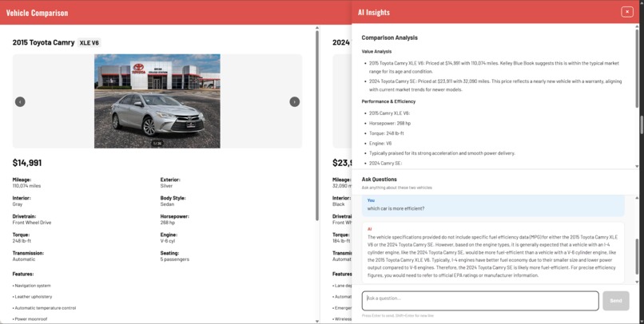644x324 pixels.
Task: Click the 2024 Toyota Camry SE value analysis bullet
Action: (x=495, y=85)
